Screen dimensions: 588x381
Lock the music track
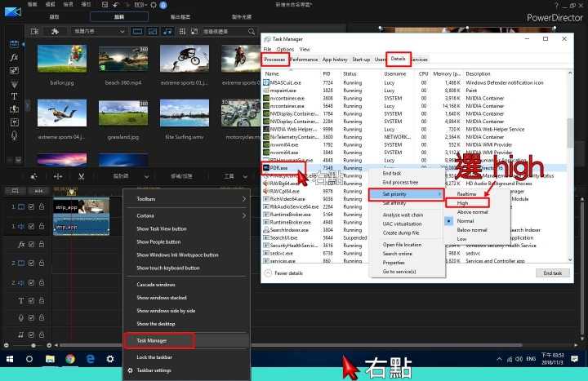click(42, 334)
